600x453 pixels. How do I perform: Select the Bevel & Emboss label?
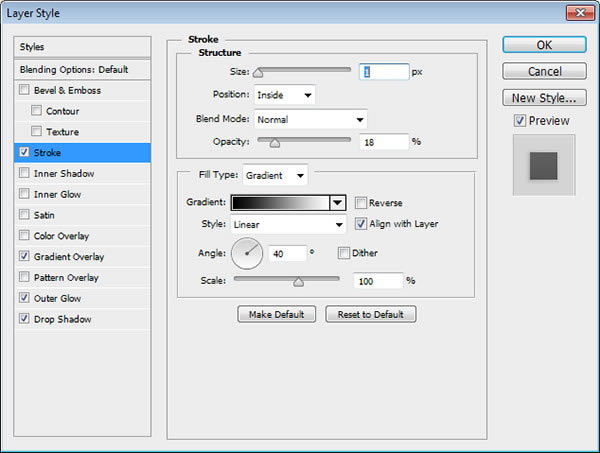[x=67, y=90]
